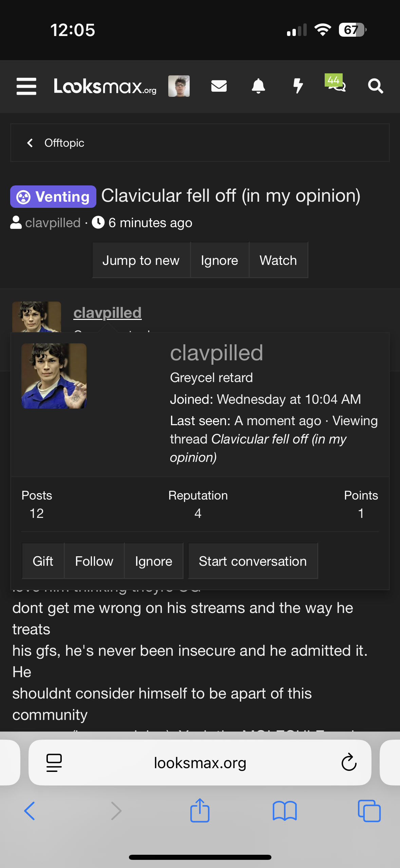The width and height of the screenshot is (400, 868).
Task: Start conversation with clavpilled
Action: [253, 561]
